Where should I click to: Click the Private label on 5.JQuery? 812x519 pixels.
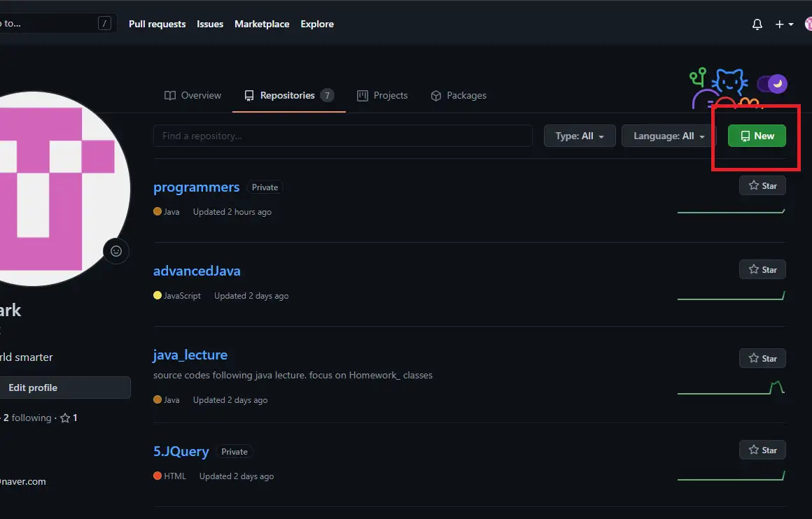pos(234,452)
